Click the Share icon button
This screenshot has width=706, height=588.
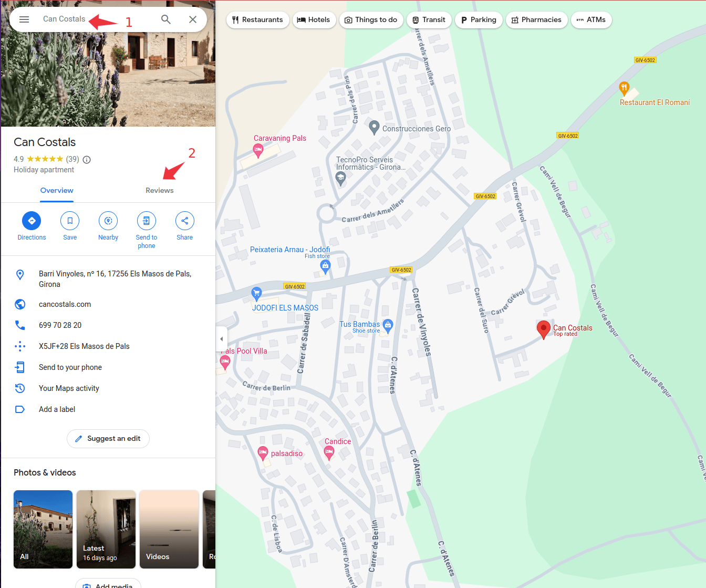[x=185, y=221]
